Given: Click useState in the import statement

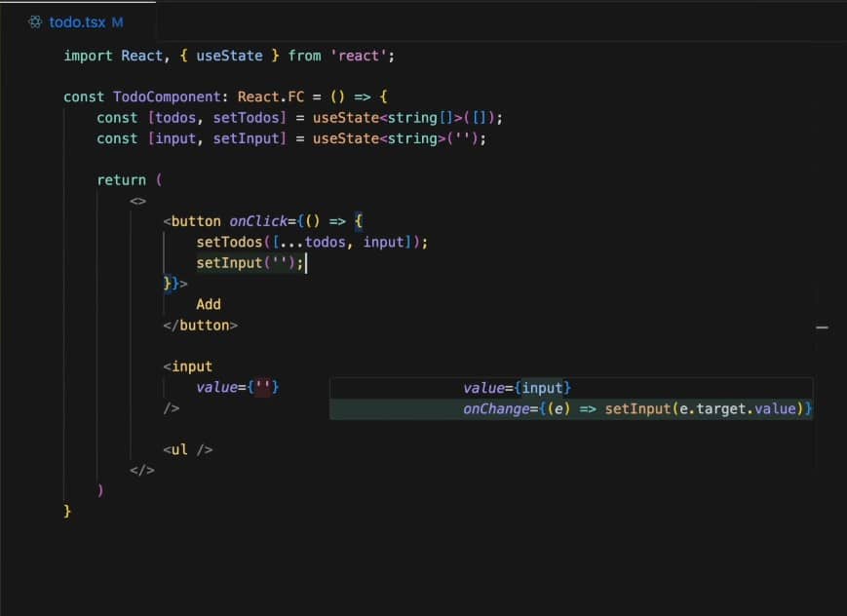Looking at the screenshot, I should tap(229, 56).
